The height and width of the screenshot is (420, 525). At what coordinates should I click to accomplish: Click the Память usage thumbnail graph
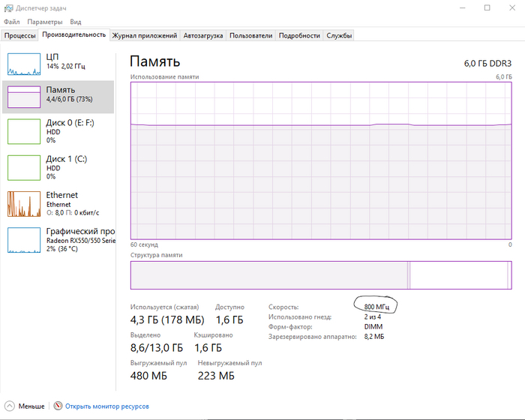pyautogui.click(x=24, y=97)
